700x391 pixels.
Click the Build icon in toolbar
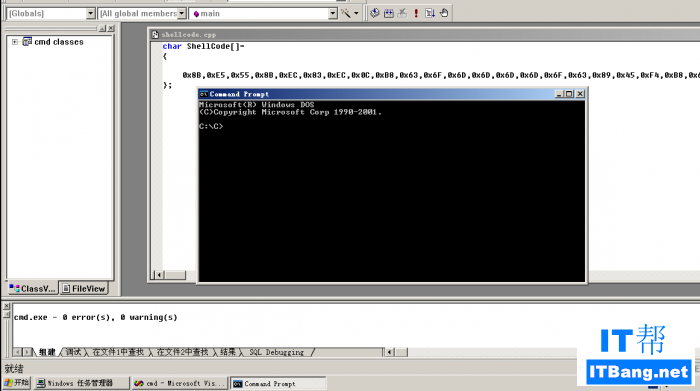pos(389,13)
